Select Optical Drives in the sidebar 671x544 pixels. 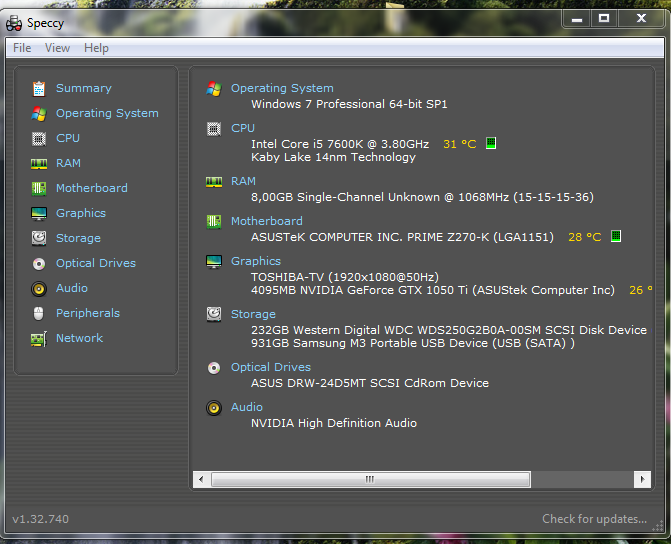(x=96, y=263)
